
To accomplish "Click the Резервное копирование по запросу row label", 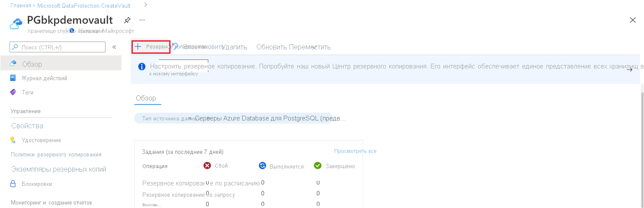I will click(189, 195).
